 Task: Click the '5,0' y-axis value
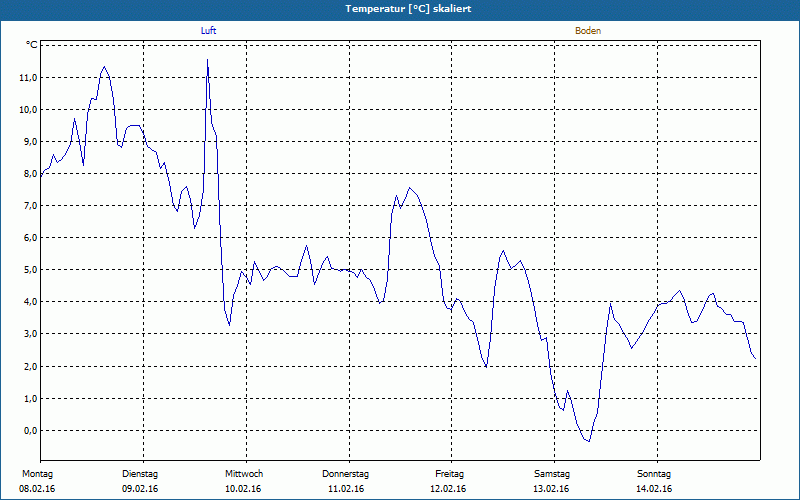(31, 270)
